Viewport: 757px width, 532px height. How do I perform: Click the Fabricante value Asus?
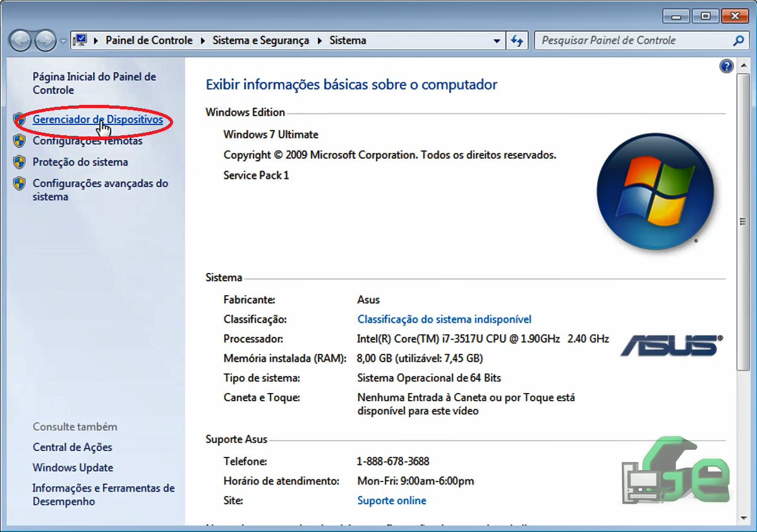(368, 299)
